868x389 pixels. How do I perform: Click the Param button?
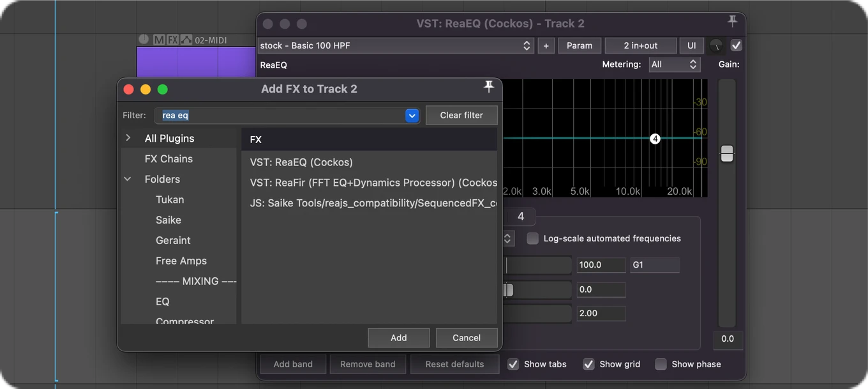[580, 45]
